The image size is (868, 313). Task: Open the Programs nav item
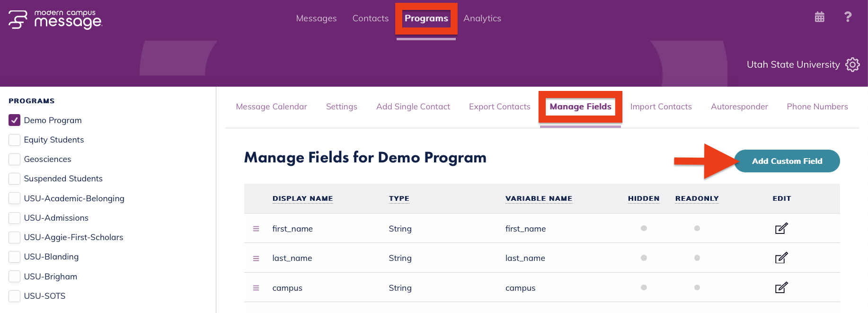coord(426,18)
